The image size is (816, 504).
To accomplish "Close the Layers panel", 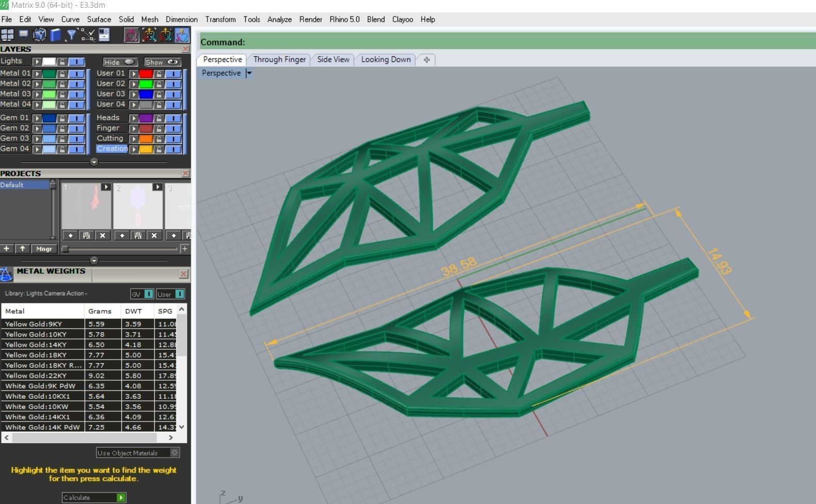I will click(x=185, y=49).
